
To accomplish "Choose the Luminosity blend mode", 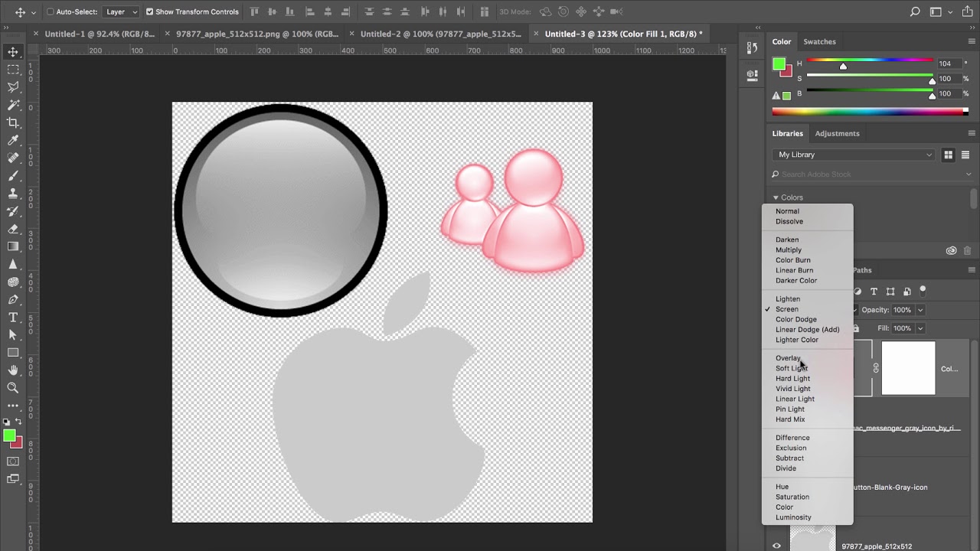I will (x=793, y=517).
